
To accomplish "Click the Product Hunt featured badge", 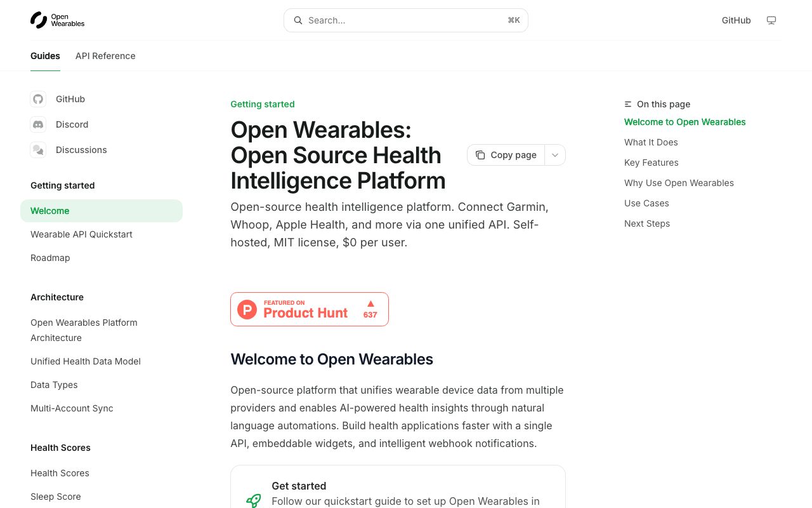I will point(310,309).
